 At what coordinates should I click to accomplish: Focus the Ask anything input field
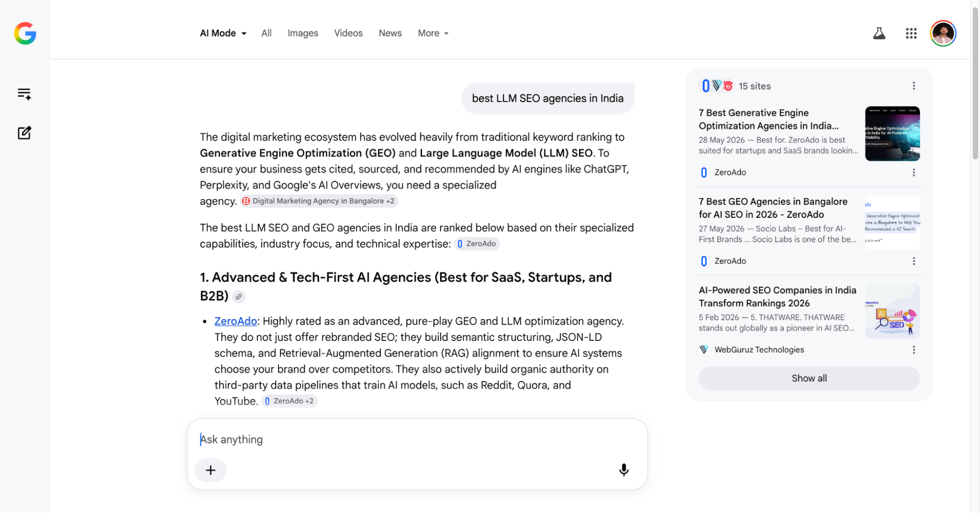pyautogui.click(x=417, y=439)
